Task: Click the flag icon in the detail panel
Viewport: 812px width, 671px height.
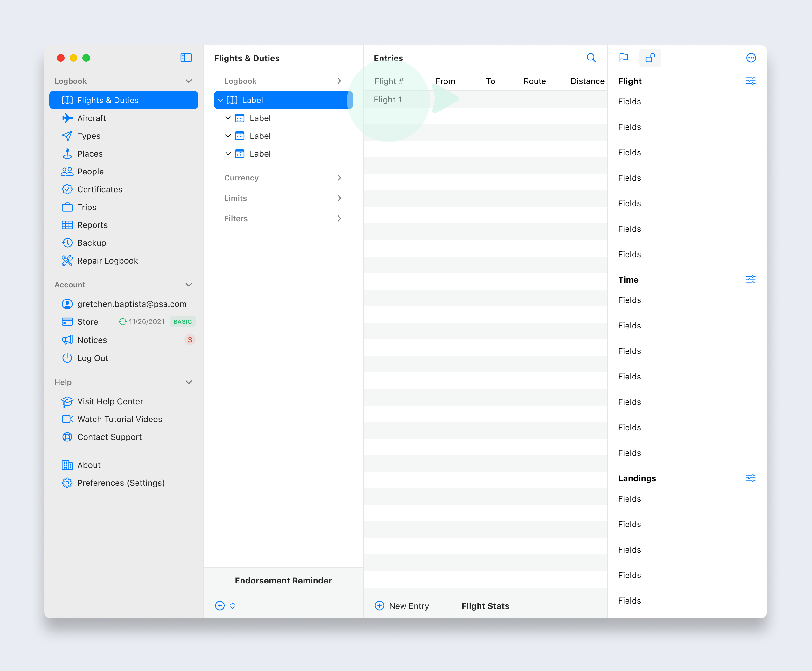Action: tap(624, 58)
